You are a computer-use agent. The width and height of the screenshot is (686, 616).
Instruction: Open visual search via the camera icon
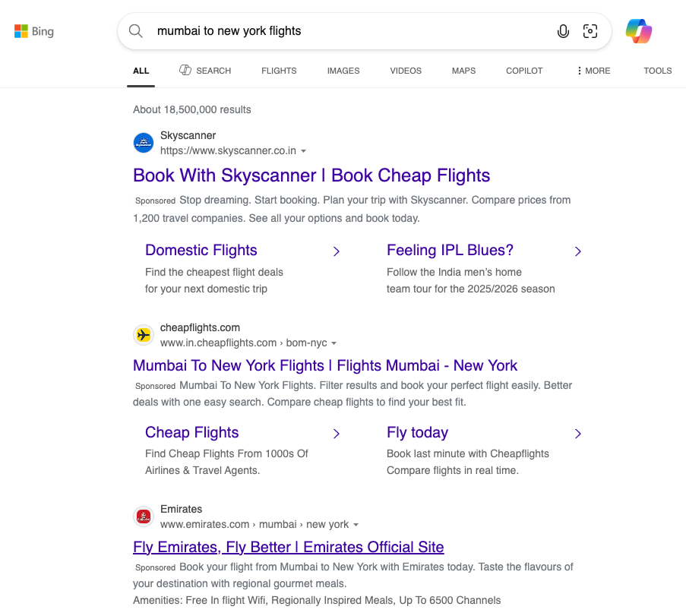click(x=590, y=31)
